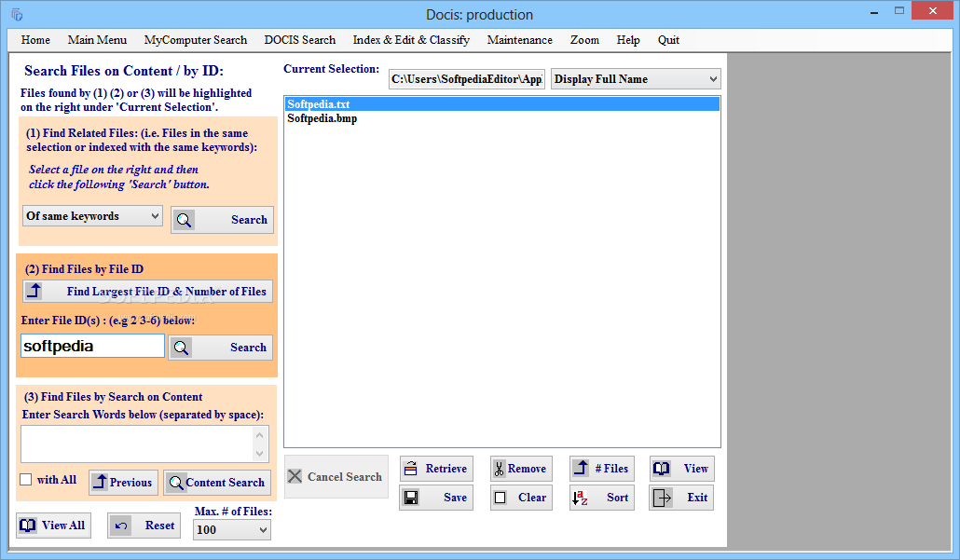Open Index & Edit & Classify menu

click(411, 40)
